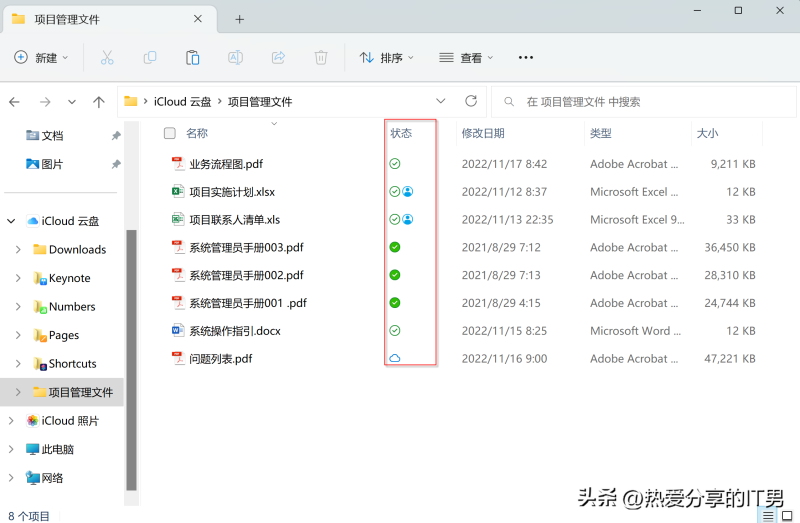Sort by the 状态 column header
Image resolution: width=800 pixels, height=523 pixels.
401,133
